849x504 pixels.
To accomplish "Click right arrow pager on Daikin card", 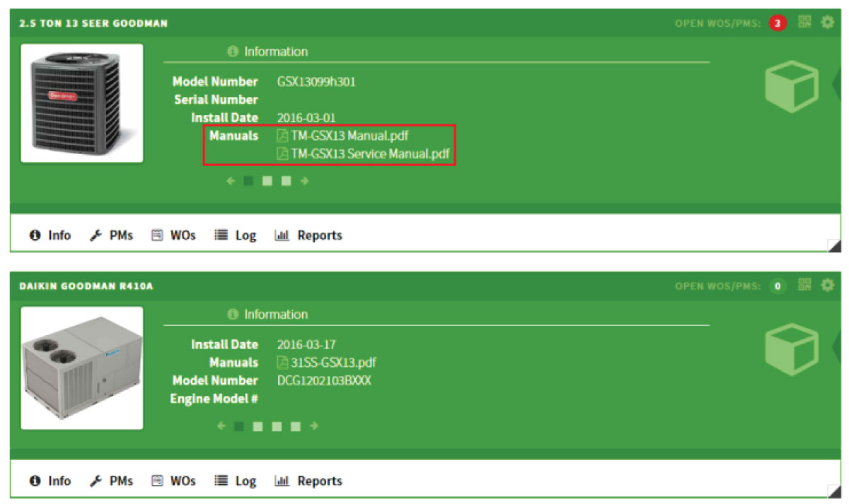I will click(x=314, y=426).
